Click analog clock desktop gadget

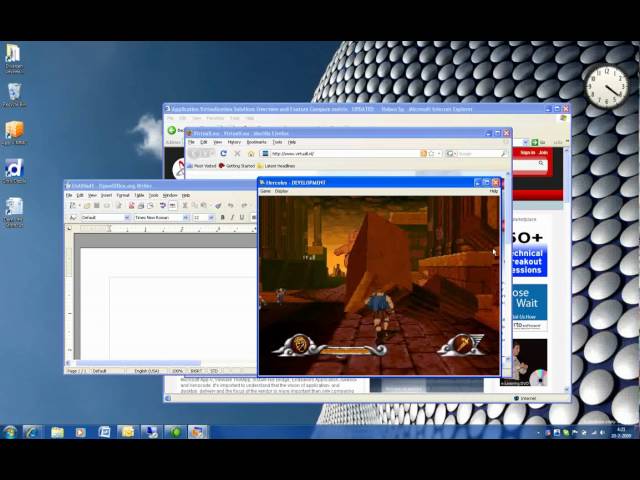click(606, 87)
